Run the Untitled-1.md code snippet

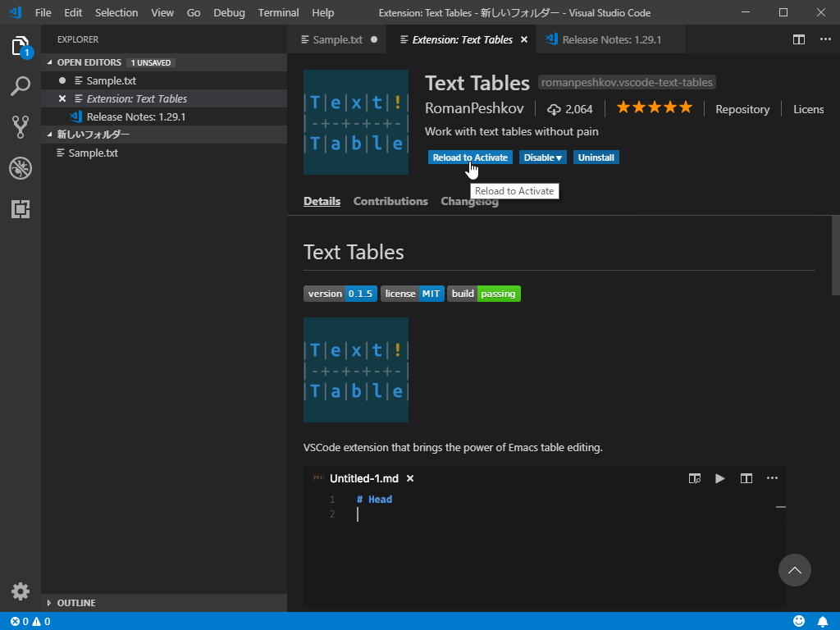(x=720, y=478)
